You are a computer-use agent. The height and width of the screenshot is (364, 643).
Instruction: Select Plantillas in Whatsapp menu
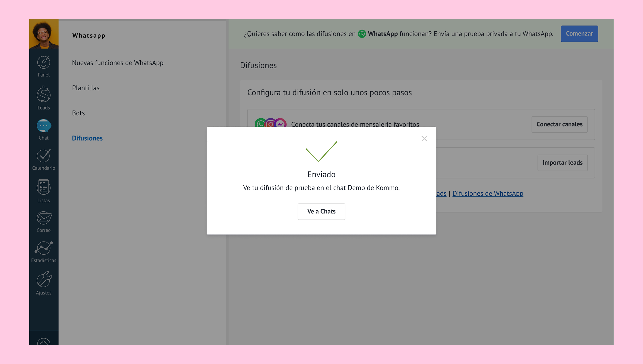(86, 88)
